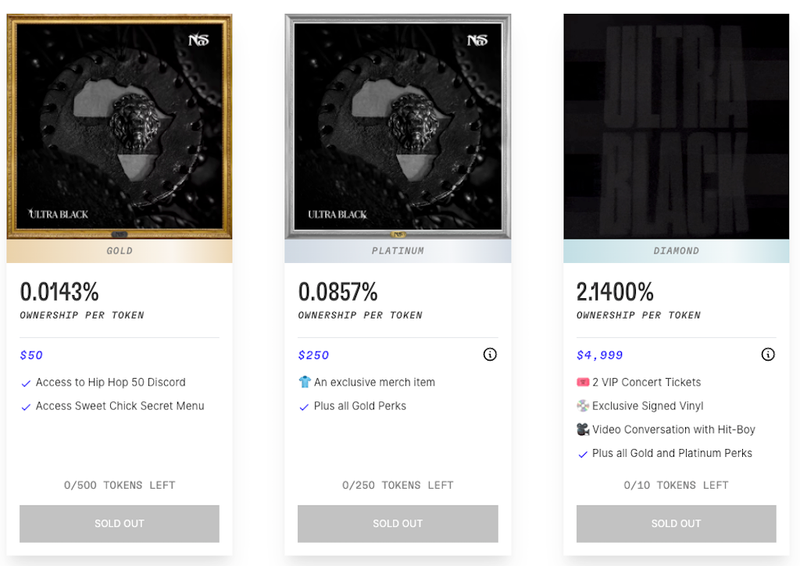The height and width of the screenshot is (566, 800).
Task: Click the Nas logo on Platinum artwork
Action: [477, 40]
